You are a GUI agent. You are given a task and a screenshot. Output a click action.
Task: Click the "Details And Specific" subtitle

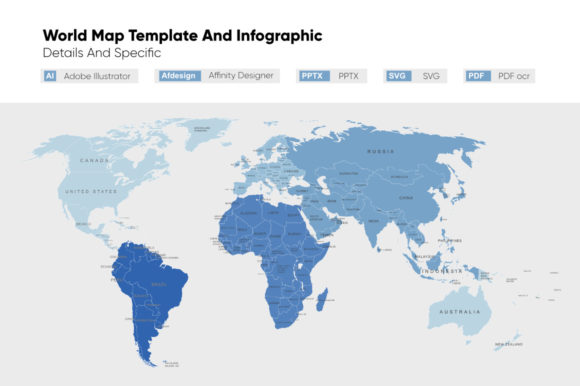(x=102, y=53)
